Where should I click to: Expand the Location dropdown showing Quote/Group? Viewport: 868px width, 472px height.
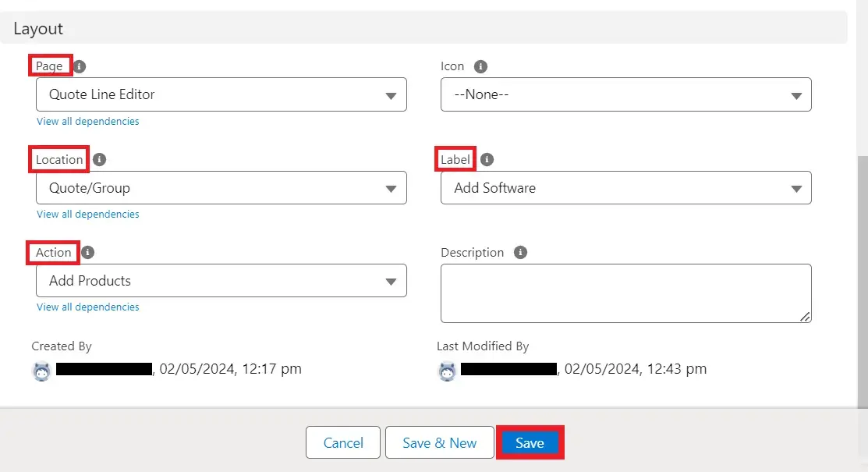[x=221, y=188]
